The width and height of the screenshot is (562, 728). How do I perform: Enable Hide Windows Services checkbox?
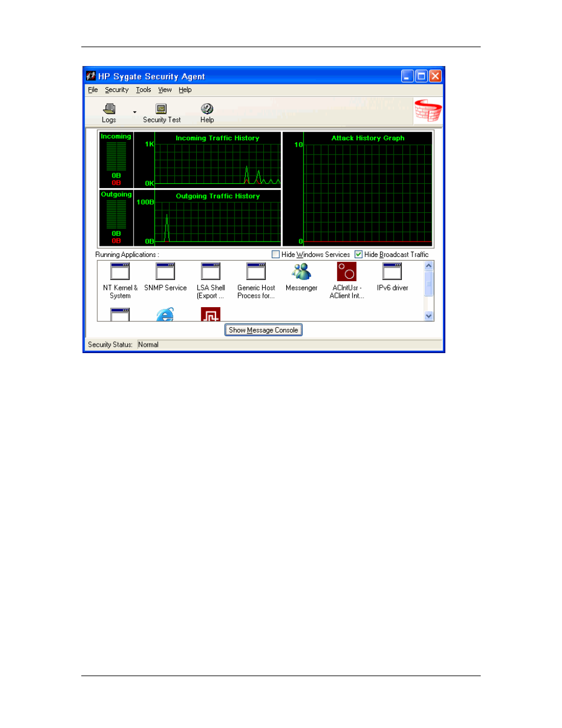pos(276,255)
